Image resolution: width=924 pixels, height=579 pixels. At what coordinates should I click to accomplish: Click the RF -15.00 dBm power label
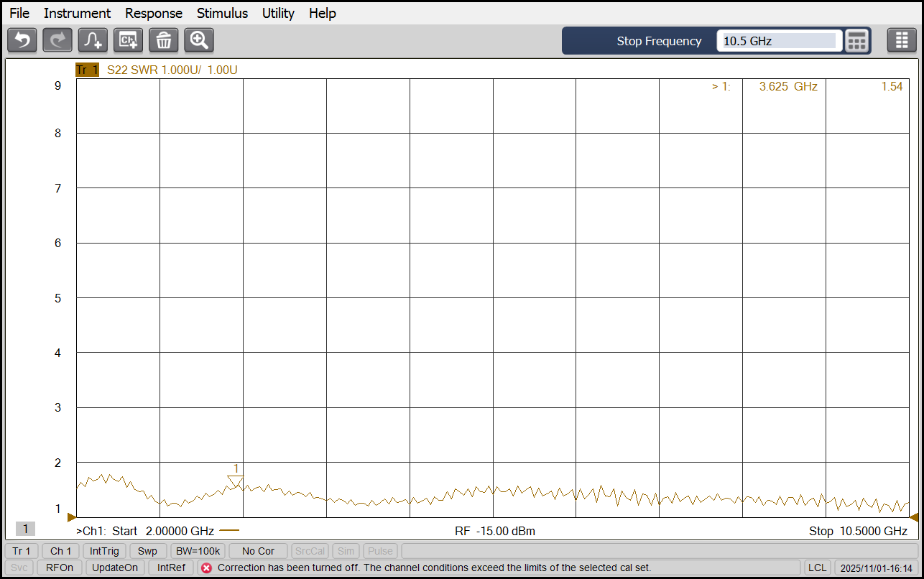pos(495,531)
